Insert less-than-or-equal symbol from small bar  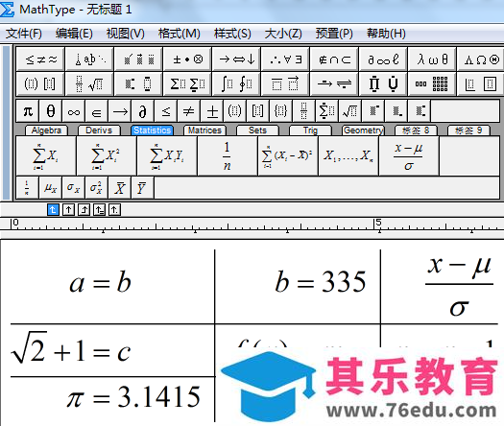click(166, 111)
